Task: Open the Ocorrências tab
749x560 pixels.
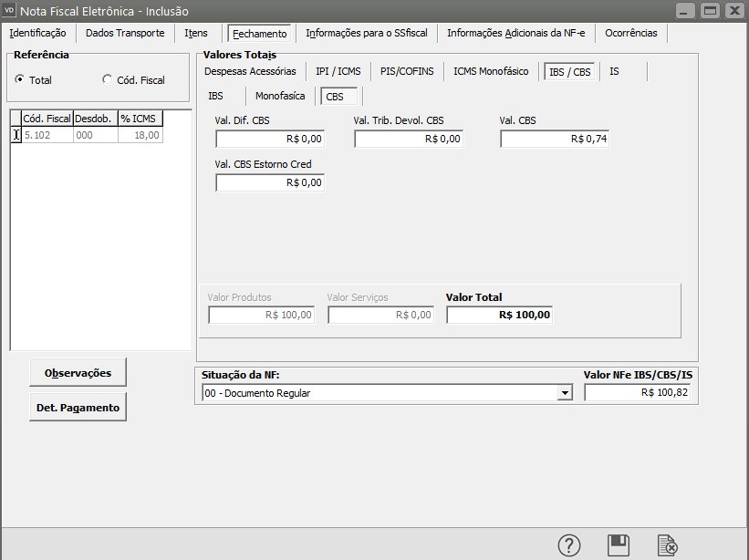Action: [x=630, y=33]
